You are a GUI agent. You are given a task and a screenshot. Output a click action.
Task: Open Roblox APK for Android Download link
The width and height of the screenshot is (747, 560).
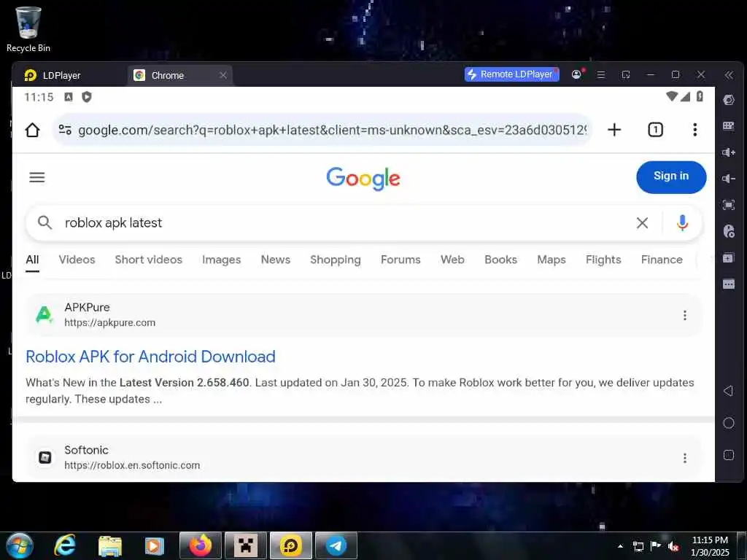pyautogui.click(x=150, y=357)
